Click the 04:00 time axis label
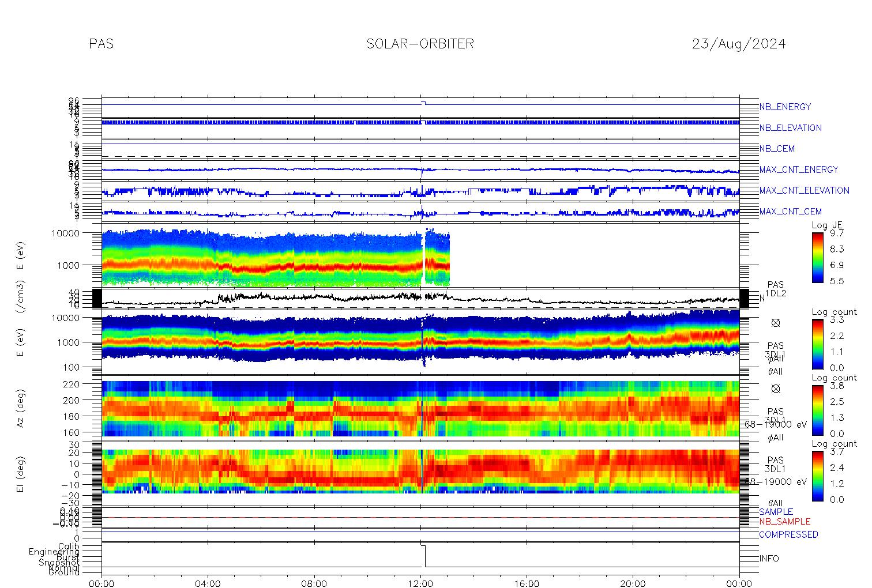The height and width of the screenshot is (588, 872). click(x=208, y=583)
